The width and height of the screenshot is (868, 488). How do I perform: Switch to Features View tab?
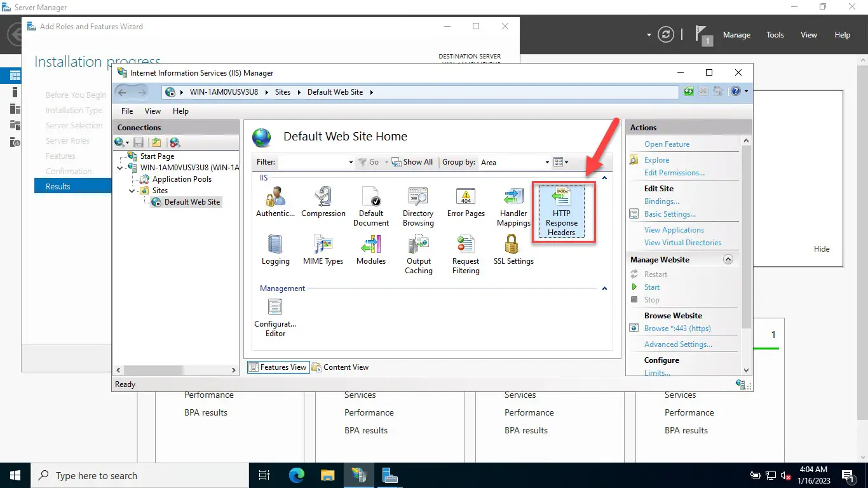(x=278, y=367)
